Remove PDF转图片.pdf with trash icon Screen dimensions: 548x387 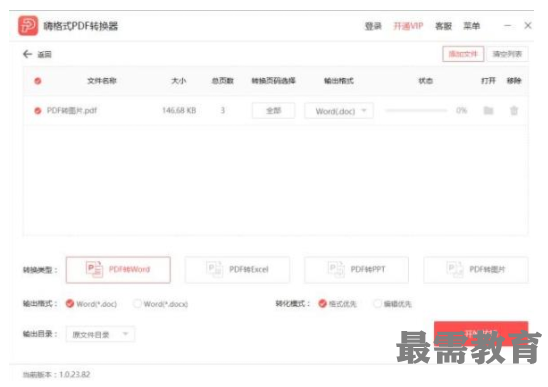pyautogui.click(x=514, y=111)
